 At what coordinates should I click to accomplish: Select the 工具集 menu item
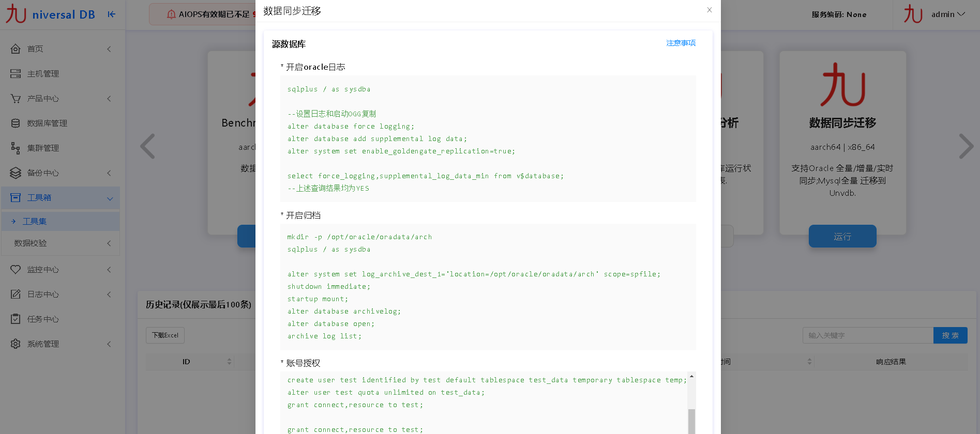click(35, 222)
